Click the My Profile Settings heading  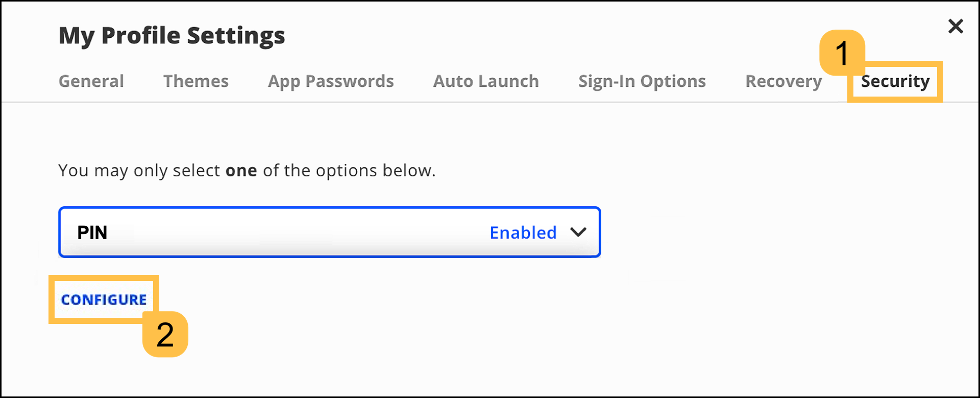[x=171, y=35]
